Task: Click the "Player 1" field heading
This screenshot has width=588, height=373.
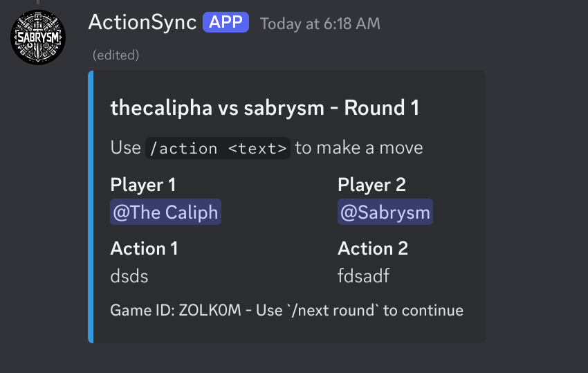Action: pos(143,185)
